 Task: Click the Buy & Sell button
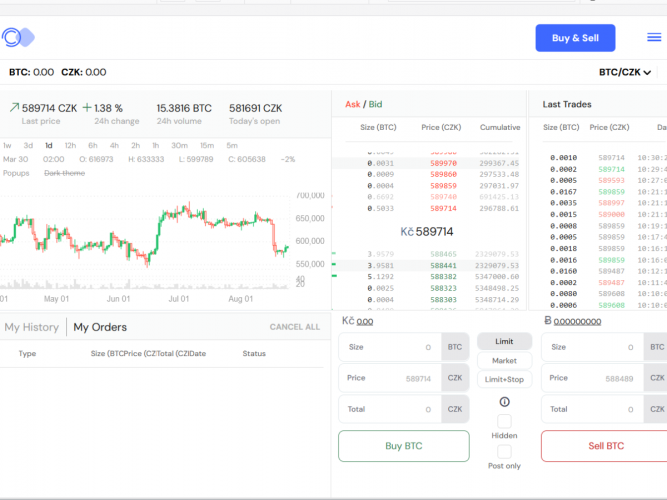[575, 38]
